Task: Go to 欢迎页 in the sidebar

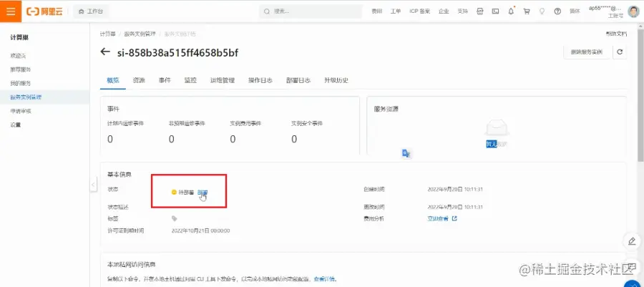Action: [x=18, y=56]
